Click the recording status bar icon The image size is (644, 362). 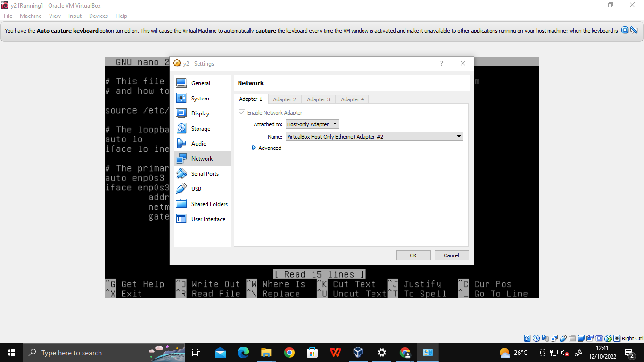pos(590,338)
